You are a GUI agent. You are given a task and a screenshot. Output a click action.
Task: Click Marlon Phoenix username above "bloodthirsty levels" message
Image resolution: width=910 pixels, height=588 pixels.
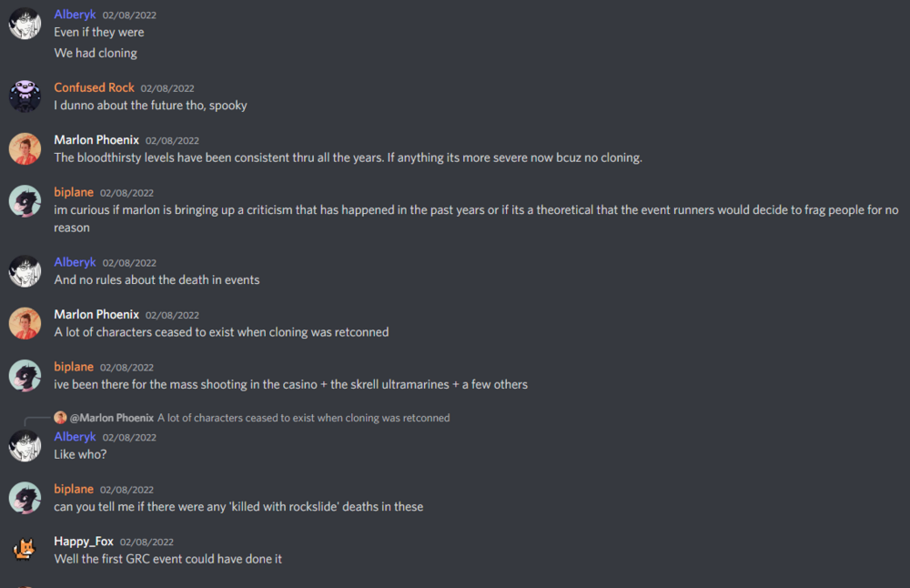click(96, 140)
